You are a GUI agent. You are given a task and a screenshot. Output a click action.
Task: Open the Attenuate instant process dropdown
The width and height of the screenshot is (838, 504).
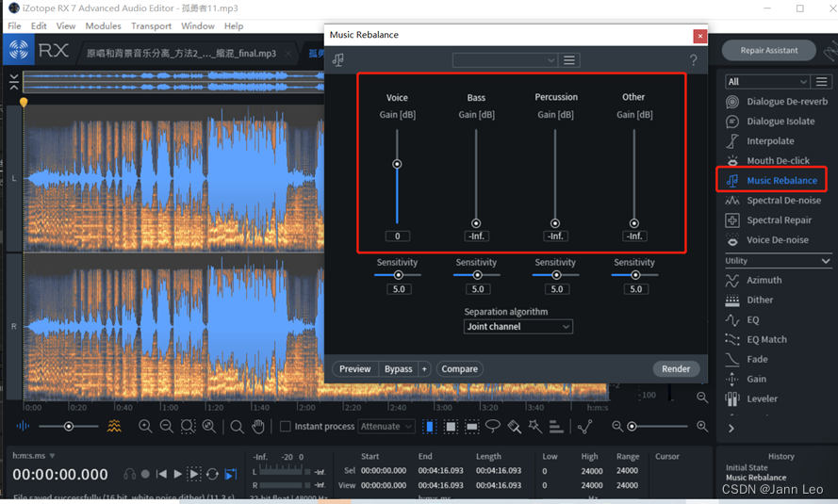(x=386, y=427)
